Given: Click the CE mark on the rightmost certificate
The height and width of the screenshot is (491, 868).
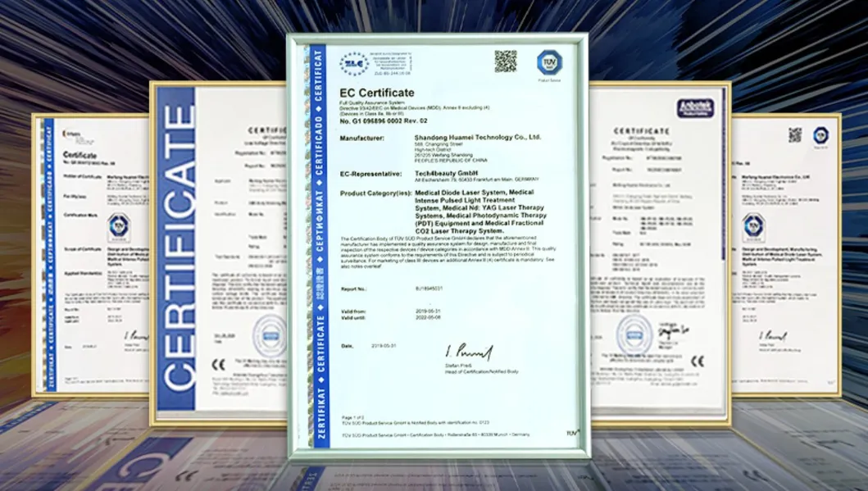Looking at the screenshot, I should click(x=699, y=360).
